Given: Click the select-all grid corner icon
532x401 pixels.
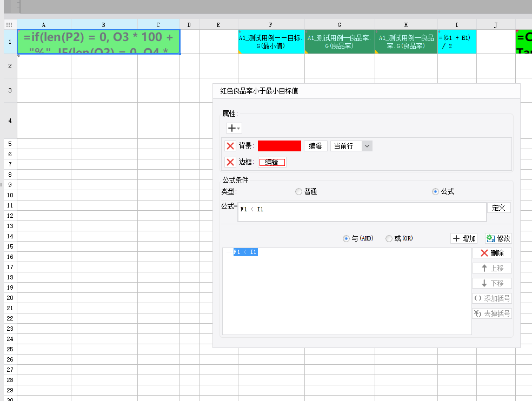Looking at the screenshot, I should point(10,25).
